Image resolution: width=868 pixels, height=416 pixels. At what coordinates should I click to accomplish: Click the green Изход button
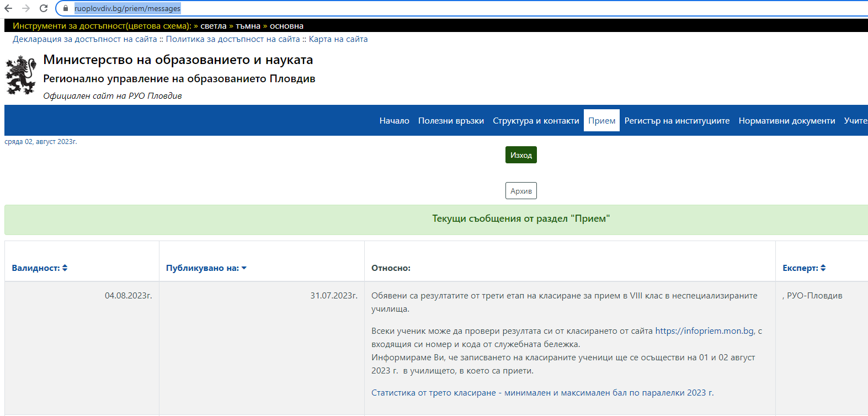pos(521,155)
